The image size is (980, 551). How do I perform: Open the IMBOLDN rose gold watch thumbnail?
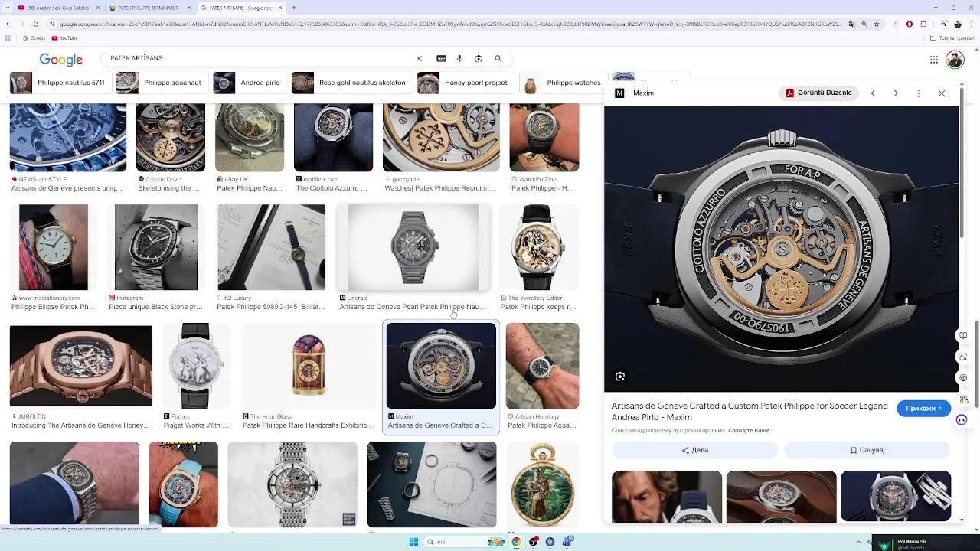click(80, 366)
